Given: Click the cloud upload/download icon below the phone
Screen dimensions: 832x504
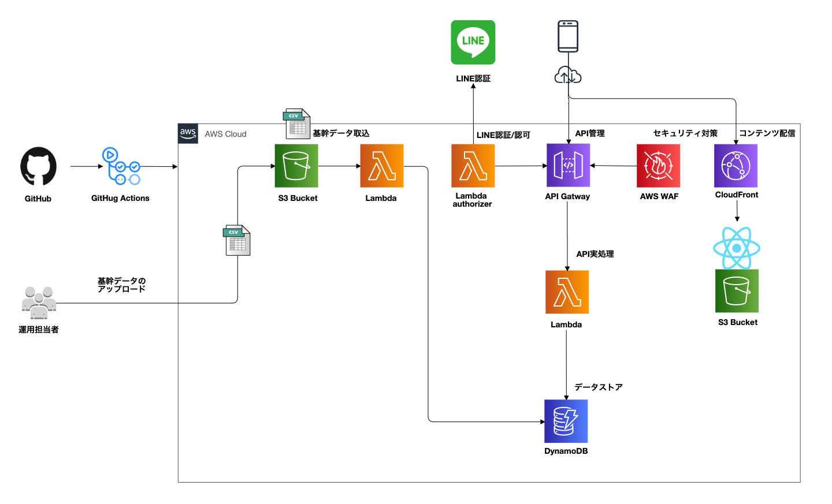Looking at the screenshot, I should coord(567,76).
